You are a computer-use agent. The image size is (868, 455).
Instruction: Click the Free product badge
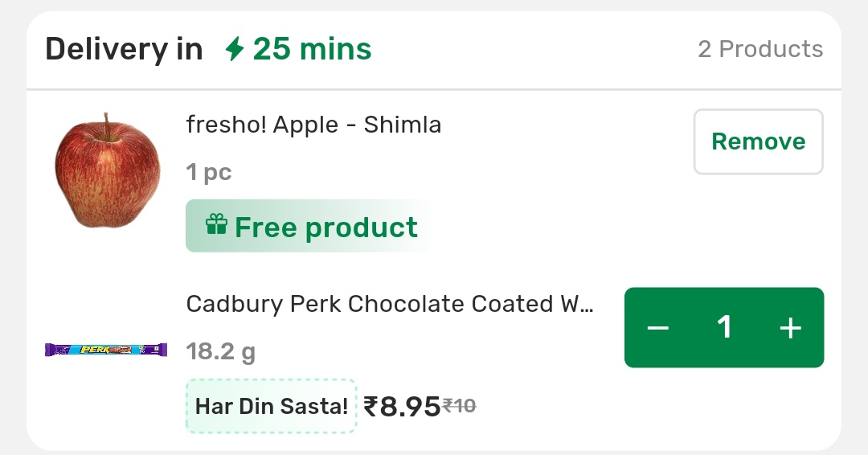click(x=309, y=227)
